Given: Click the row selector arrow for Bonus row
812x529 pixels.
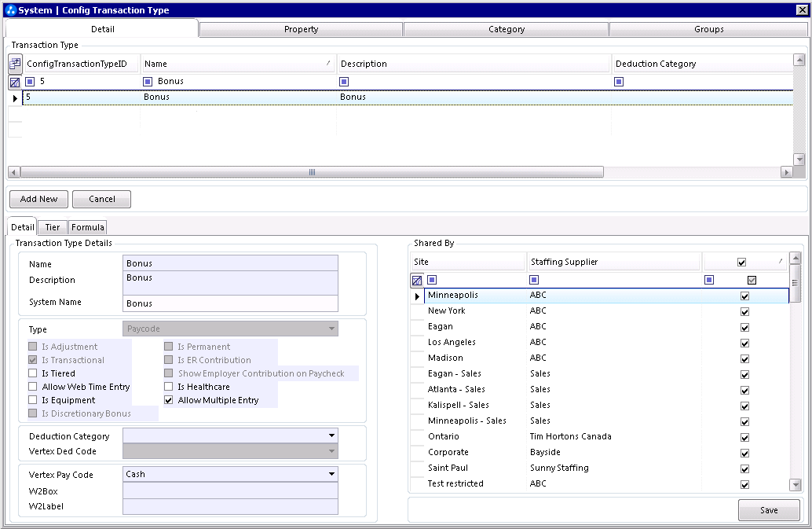Looking at the screenshot, I should point(15,98).
